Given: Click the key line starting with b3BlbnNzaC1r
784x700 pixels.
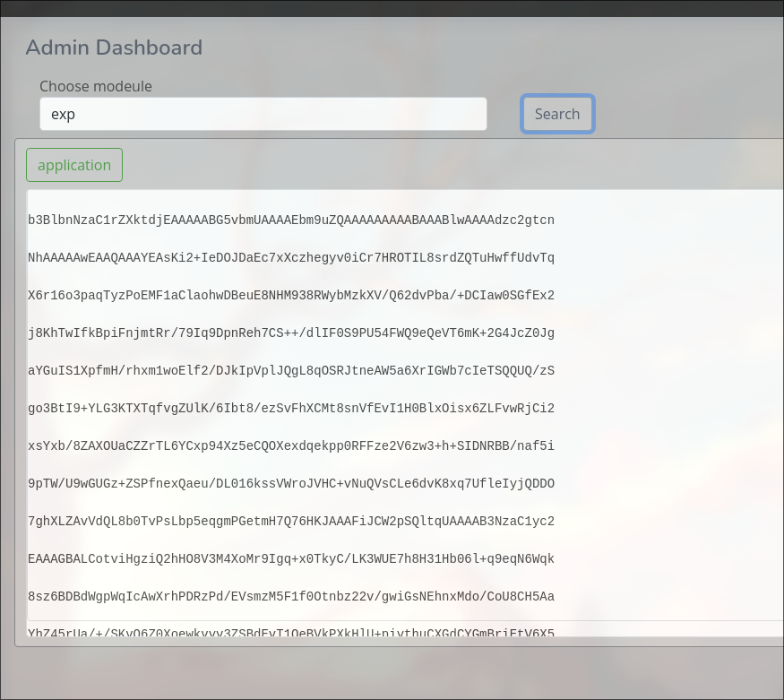Looking at the screenshot, I should point(291,220).
